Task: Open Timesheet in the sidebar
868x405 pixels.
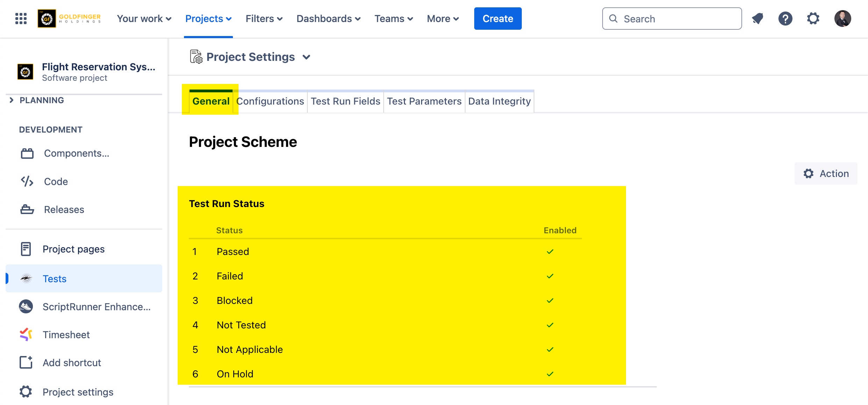Action: coord(66,335)
